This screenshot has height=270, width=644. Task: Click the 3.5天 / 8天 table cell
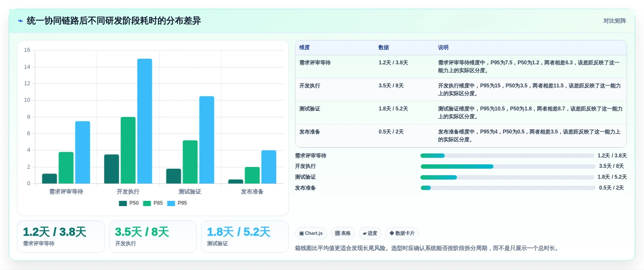click(404, 90)
